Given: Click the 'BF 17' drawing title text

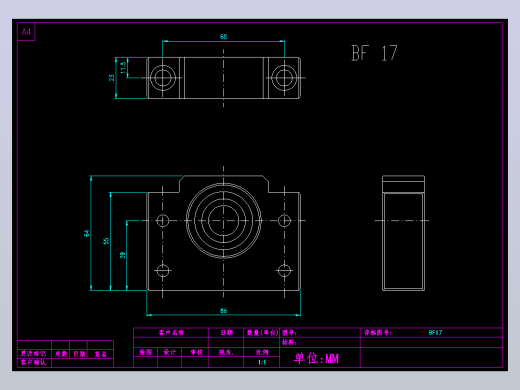Looking at the screenshot, I should coord(374,53).
